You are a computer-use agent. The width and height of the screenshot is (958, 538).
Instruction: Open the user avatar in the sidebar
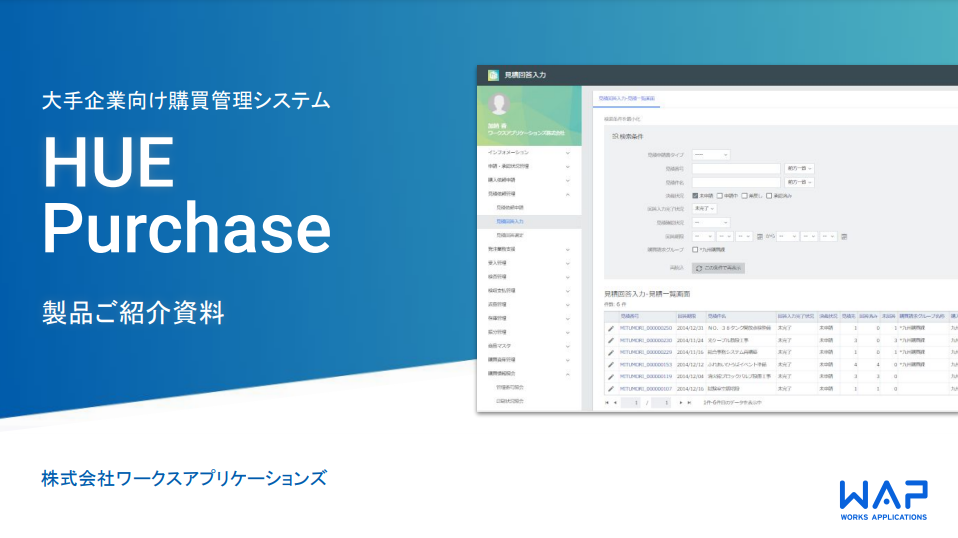499,104
